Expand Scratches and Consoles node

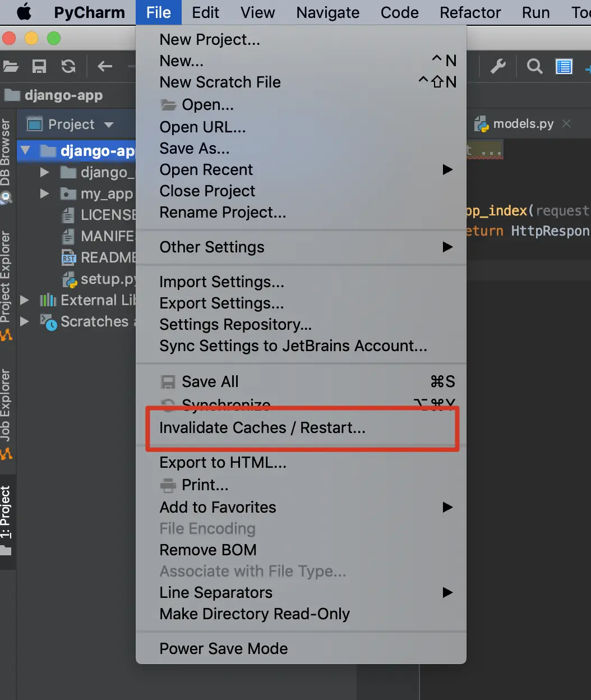(x=25, y=321)
